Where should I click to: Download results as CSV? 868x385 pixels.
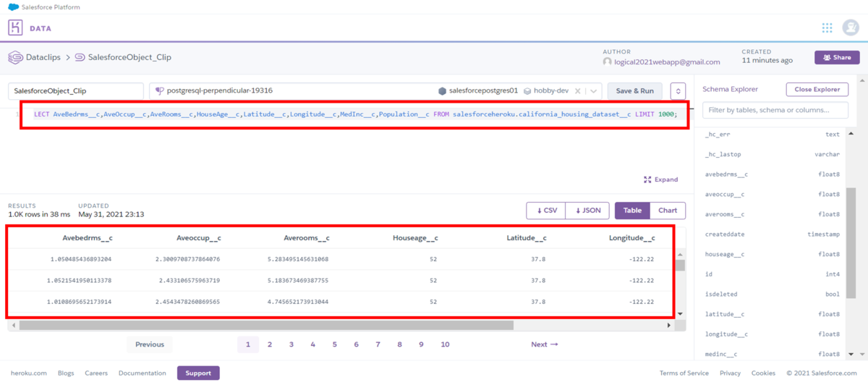pyautogui.click(x=545, y=211)
